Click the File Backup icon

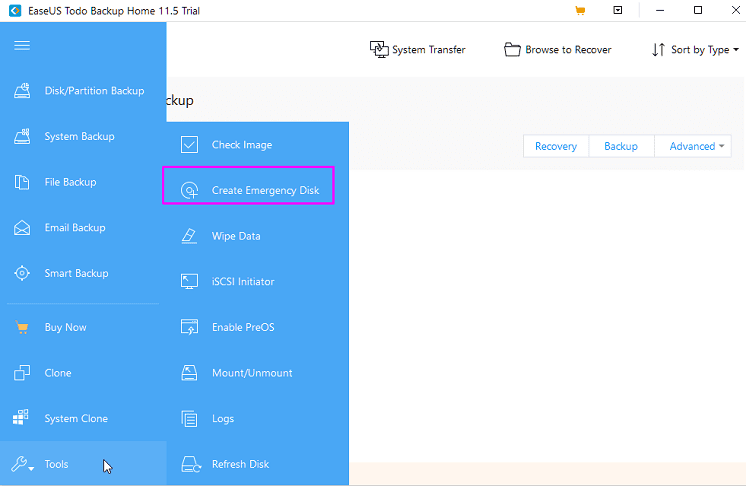22,182
